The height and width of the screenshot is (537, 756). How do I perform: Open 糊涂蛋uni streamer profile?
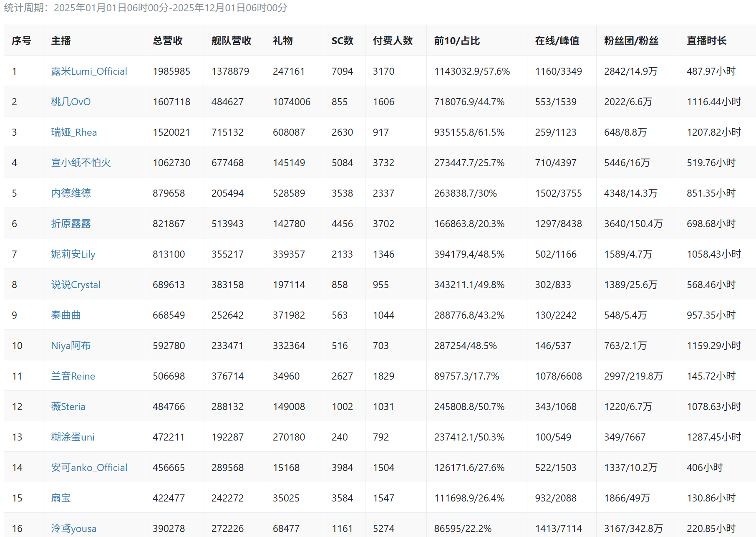pyautogui.click(x=73, y=437)
